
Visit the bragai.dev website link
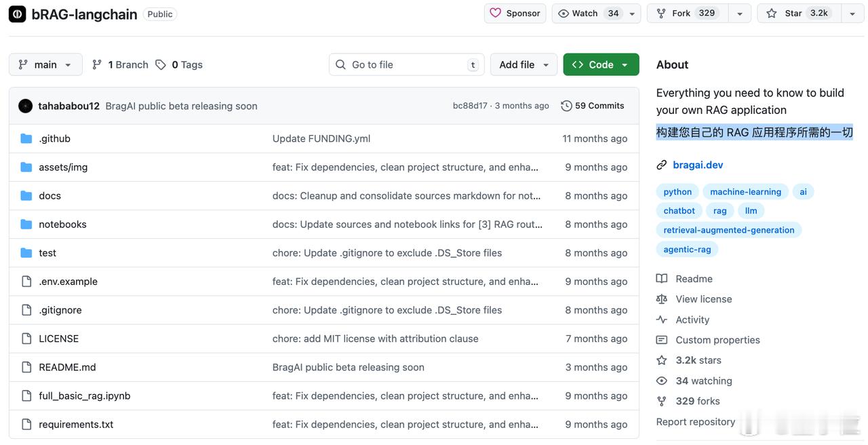click(698, 165)
